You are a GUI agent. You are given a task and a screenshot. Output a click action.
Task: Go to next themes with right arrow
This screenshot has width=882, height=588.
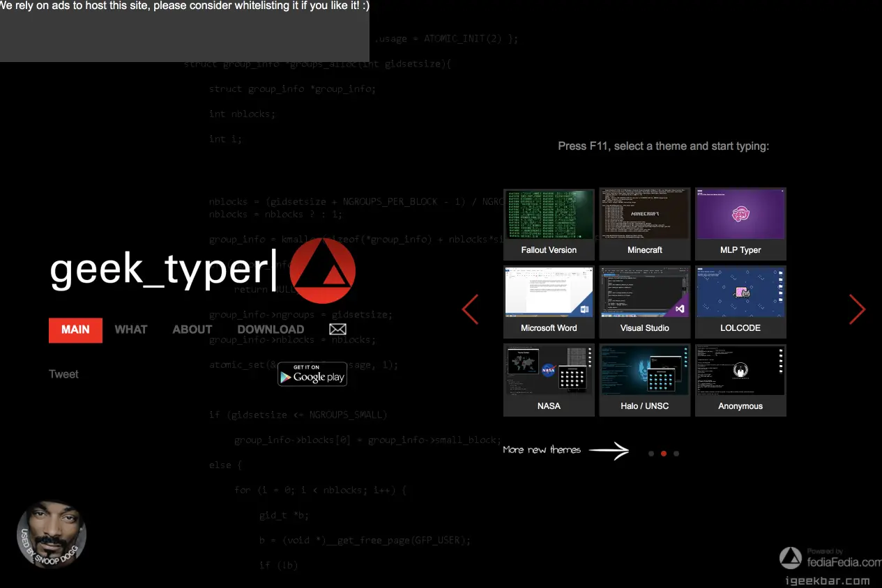pos(857,309)
